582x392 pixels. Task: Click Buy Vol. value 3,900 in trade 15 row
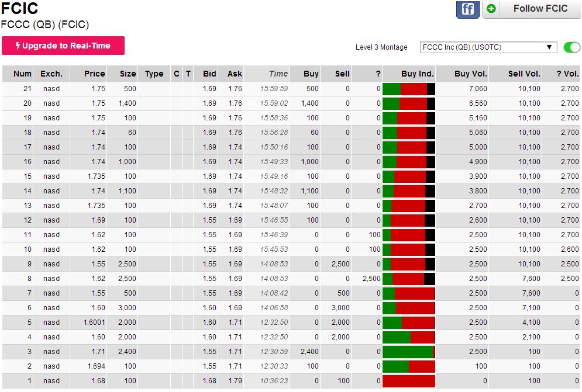(x=478, y=176)
